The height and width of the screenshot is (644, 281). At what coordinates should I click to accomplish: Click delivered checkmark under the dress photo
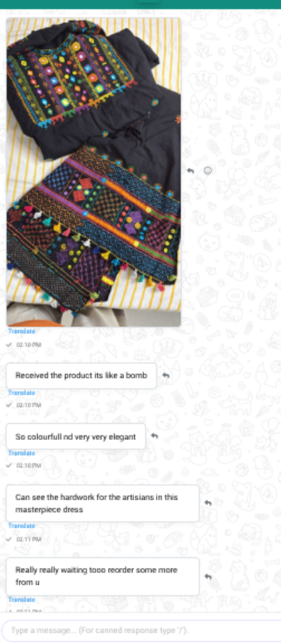pos(9,344)
